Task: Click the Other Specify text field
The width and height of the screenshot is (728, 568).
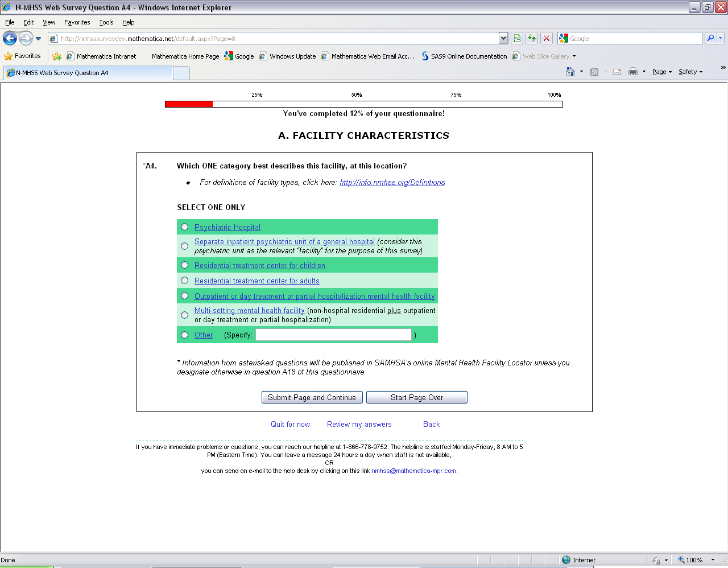Action: pos(333,335)
